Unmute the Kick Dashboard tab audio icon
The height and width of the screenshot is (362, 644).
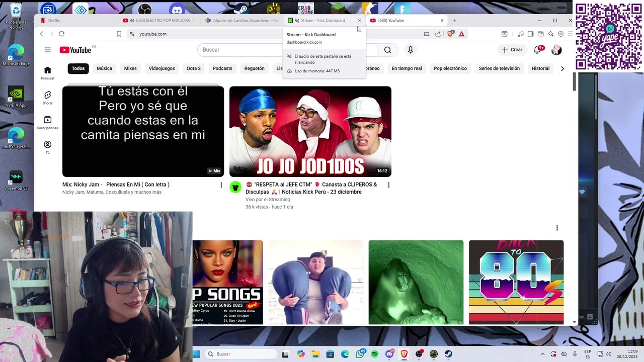point(297,21)
